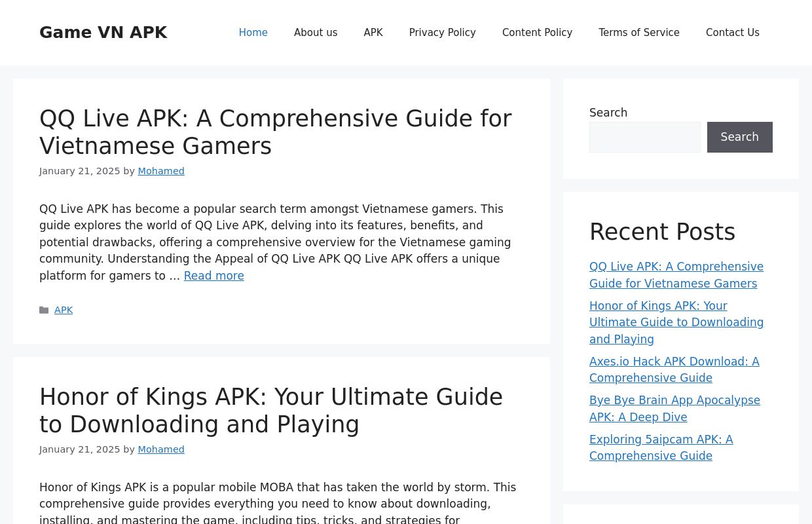
Task: Open the Game VN APK site title
Action: [x=103, y=33]
